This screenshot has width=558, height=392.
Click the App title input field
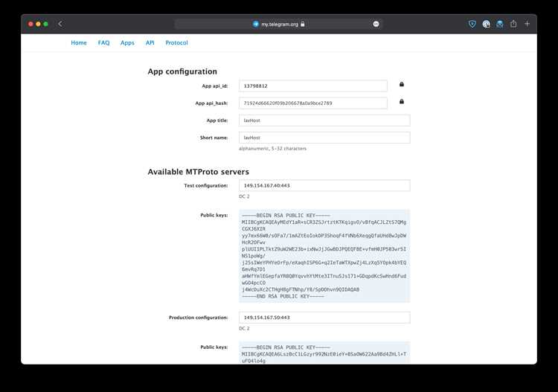[x=324, y=121]
